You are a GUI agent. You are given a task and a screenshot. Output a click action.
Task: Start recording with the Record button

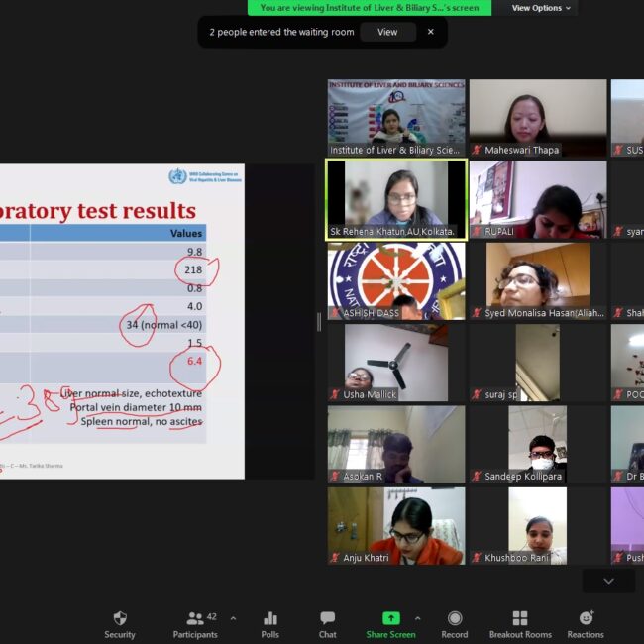(x=454, y=623)
